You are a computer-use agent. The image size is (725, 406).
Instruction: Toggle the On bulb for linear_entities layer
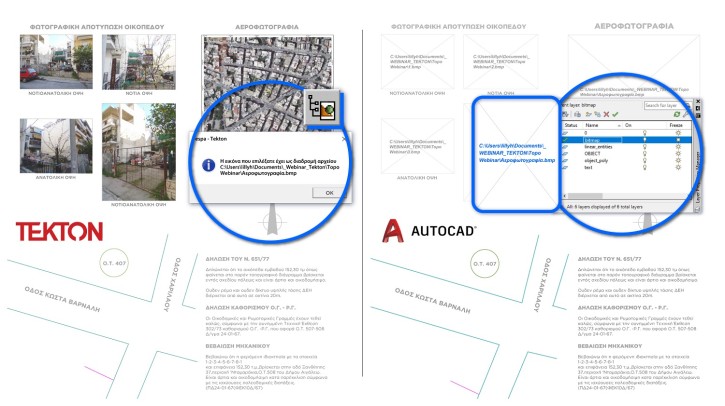(x=645, y=147)
